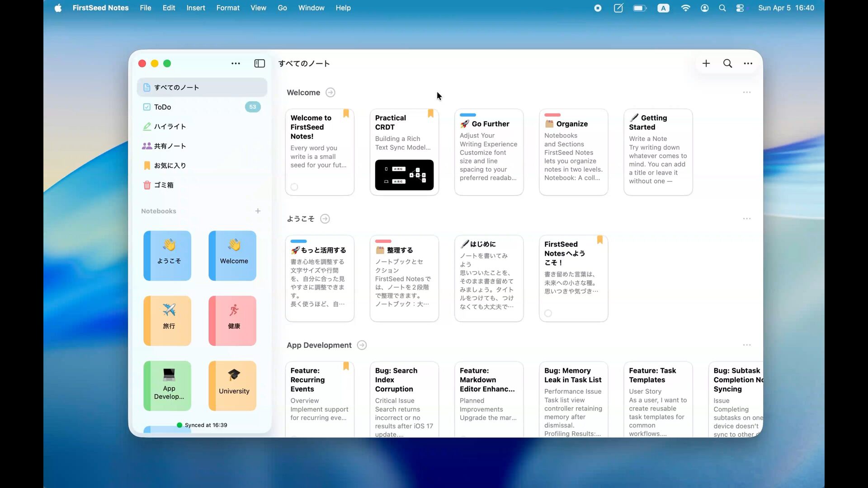Expand the ようこそ section arrow
Image resolution: width=868 pixels, height=488 pixels.
[x=325, y=219]
